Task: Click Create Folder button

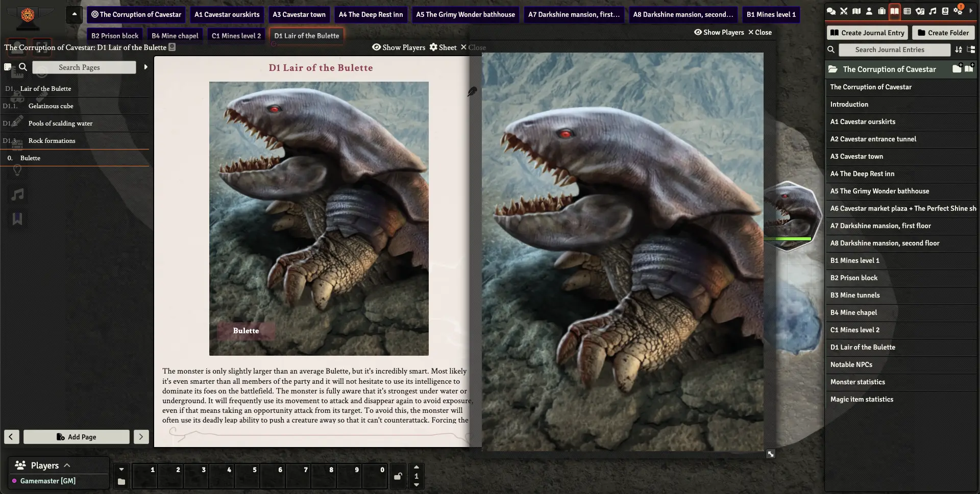Action: tap(943, 33)
